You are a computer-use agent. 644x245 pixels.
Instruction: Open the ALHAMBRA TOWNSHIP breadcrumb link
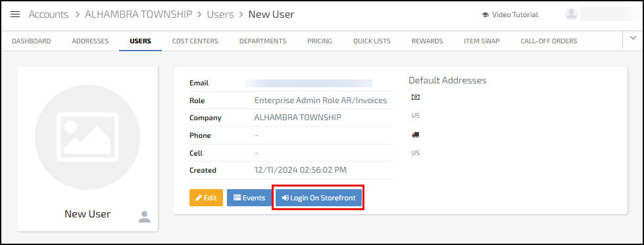[138, 14]
